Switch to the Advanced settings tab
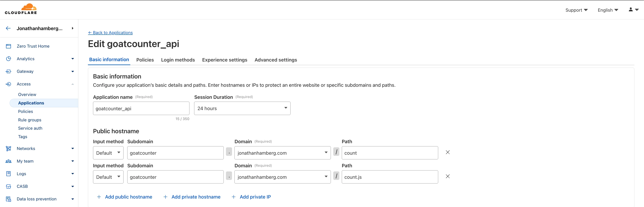Screen dimensions: 644x207 pos(275,60)
